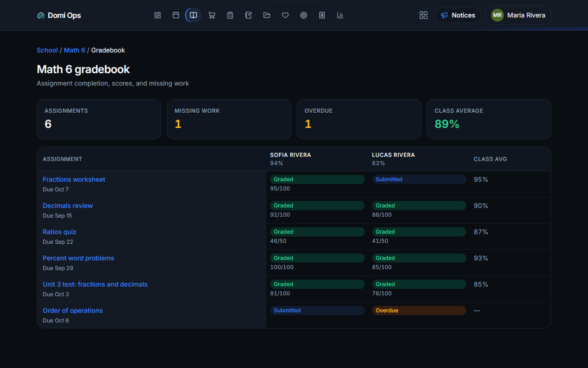Screen dimensions: 588x368
Task: Open Decimals review assignment
Action: click(68, 206)
